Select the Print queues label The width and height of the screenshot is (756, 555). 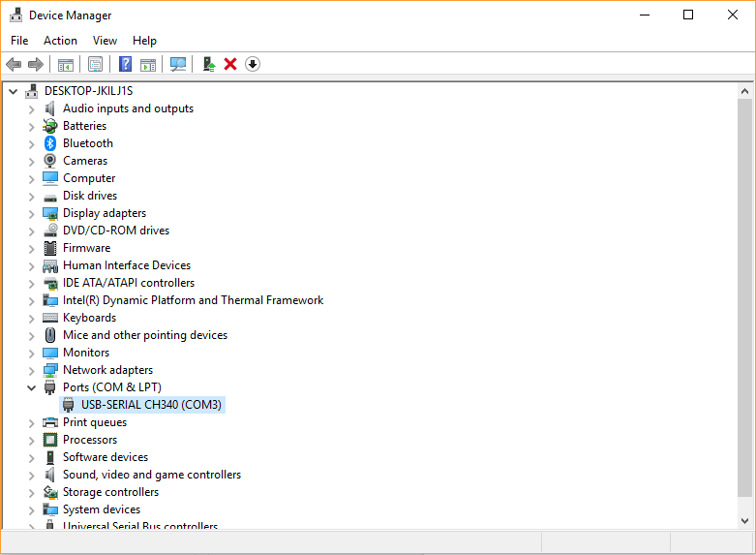tap(95, 422)
